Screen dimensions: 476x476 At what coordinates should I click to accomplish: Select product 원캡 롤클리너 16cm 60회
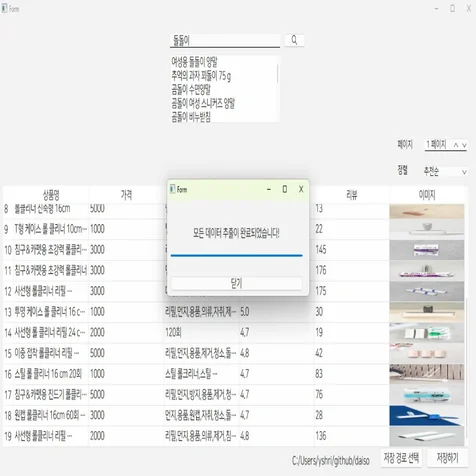click(x=50, y=415)
